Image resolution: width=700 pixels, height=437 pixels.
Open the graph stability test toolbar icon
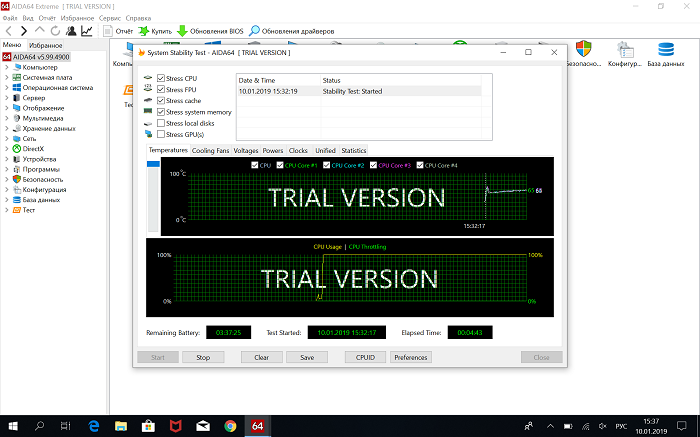click(x=87, y=31)
